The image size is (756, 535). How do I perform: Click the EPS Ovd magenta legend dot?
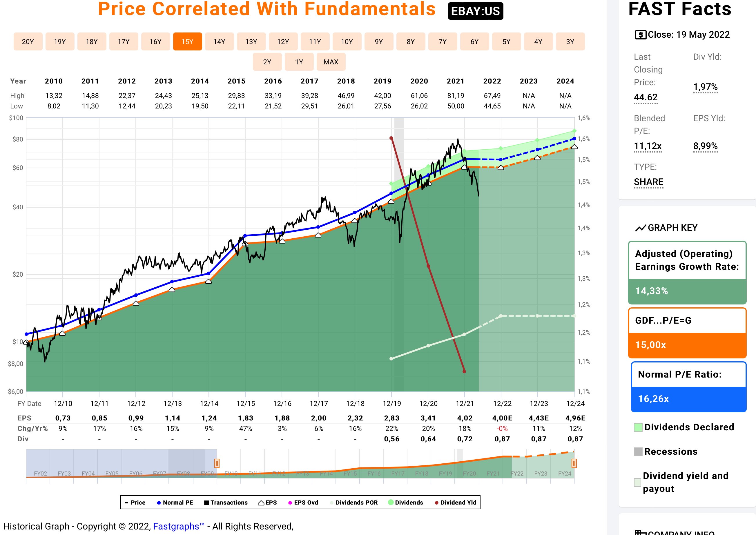tap(290, 503)
